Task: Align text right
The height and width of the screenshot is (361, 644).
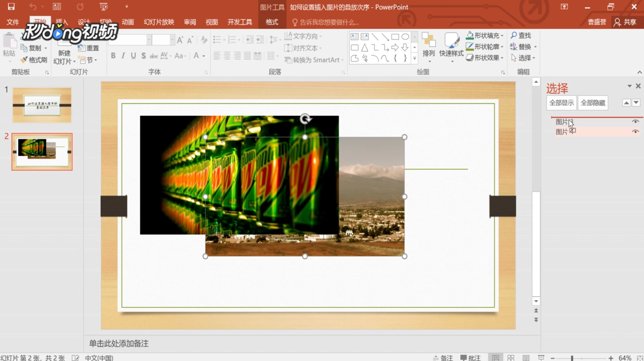Action: coord(237,56)
